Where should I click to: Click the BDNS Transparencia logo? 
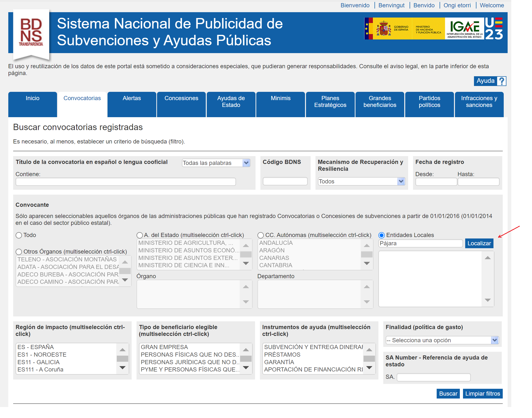click(x=31, y=35)
